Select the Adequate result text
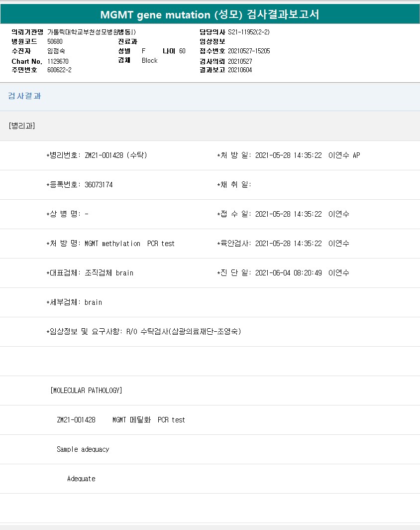This screenshot has height=530, width=420. (x=81, y=479)
